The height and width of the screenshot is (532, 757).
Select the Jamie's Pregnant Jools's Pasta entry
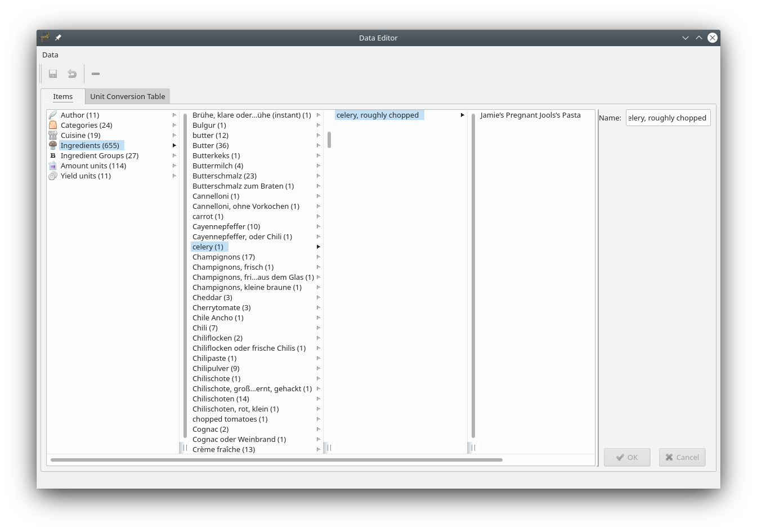click(x=530, y=115)
